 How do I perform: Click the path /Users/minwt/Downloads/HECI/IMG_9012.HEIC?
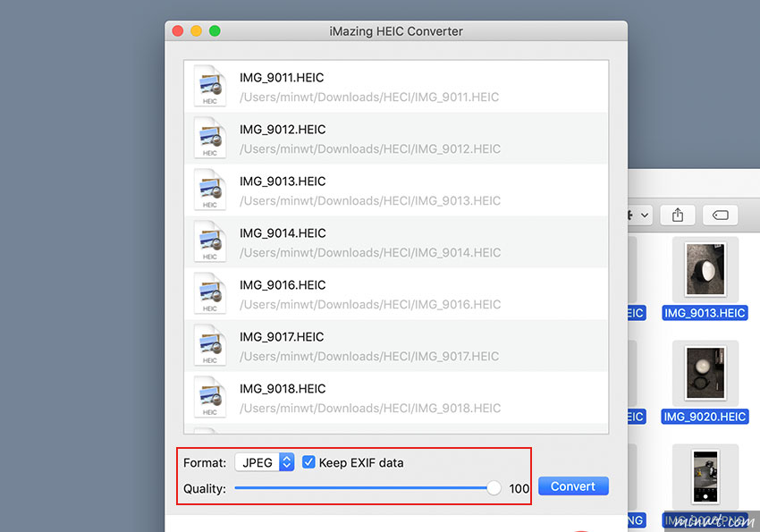coord(370,149)
